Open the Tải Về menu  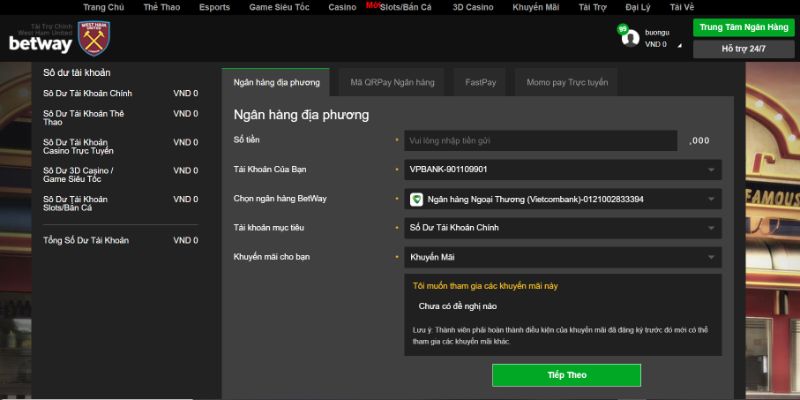click(682, 7)
